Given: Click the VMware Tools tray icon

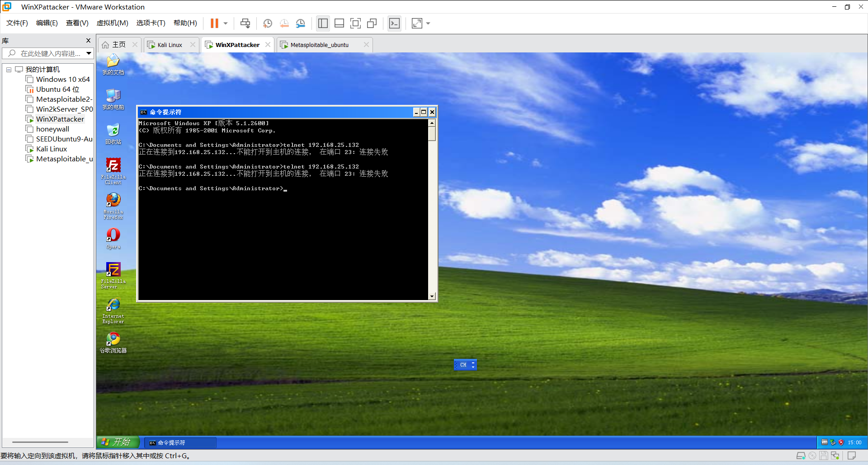Looking at the screenshot, I should (825, 442).
